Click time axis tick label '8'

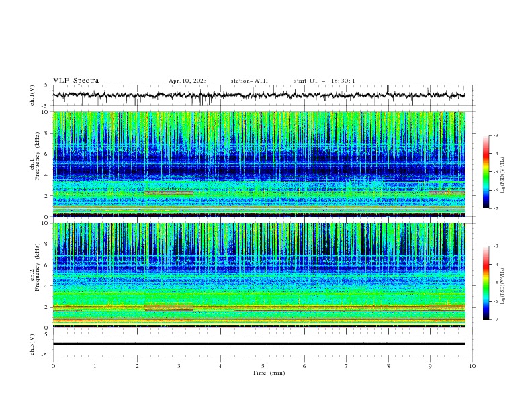(x=388, y=366)
